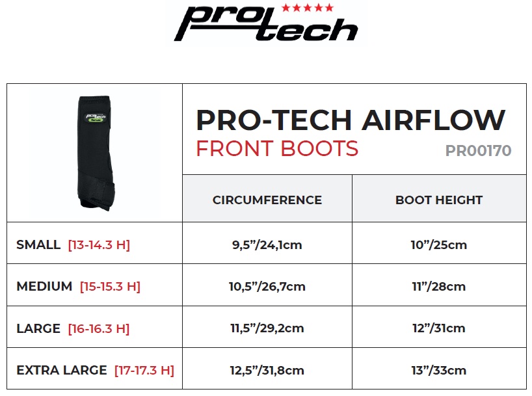The image size is (532, 396).
Task: Select the BOOT HEIGHT column header
Action: 439,200
